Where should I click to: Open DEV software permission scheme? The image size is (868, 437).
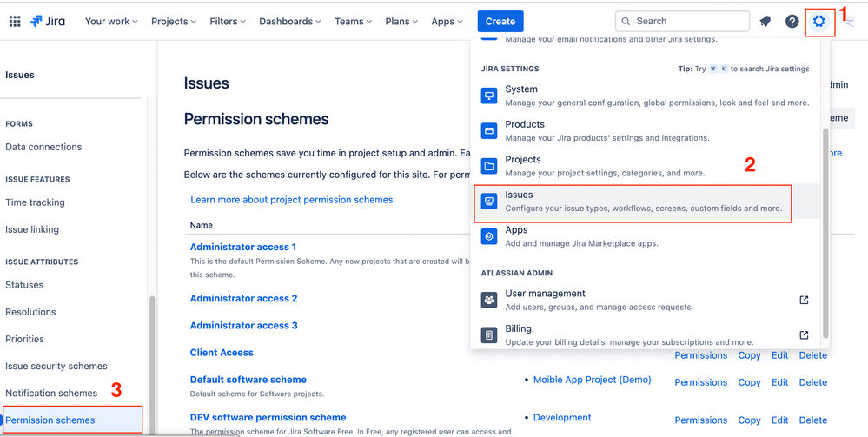point(268,418)
